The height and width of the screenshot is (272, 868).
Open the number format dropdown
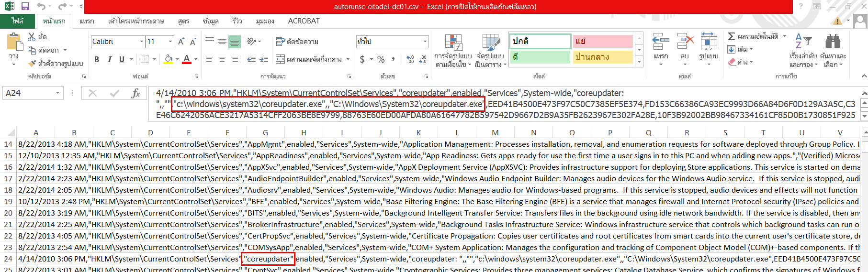tap(425, 42)
